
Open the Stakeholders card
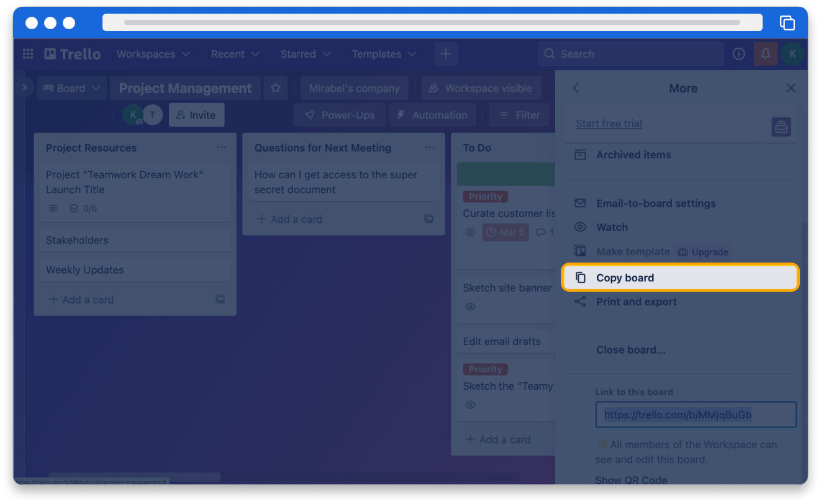[135, 240]
